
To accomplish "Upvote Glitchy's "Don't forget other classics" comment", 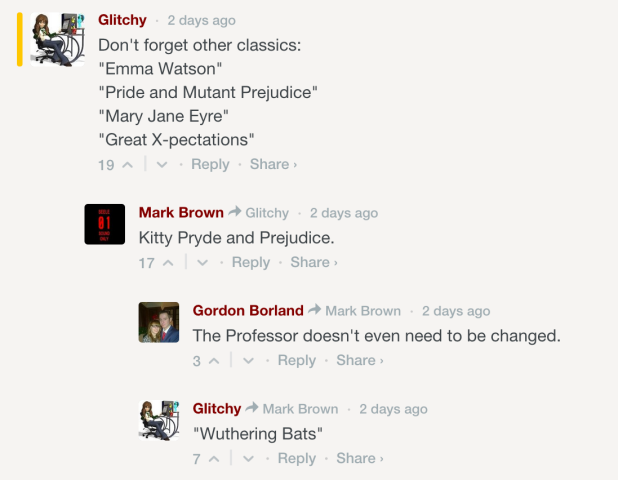I will (127, 165).
